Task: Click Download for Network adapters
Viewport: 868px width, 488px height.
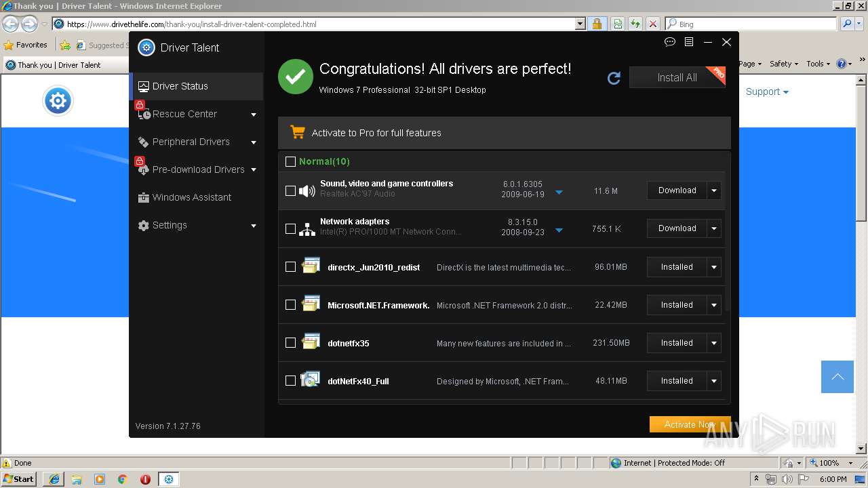Action: click(x=677, y=228)
